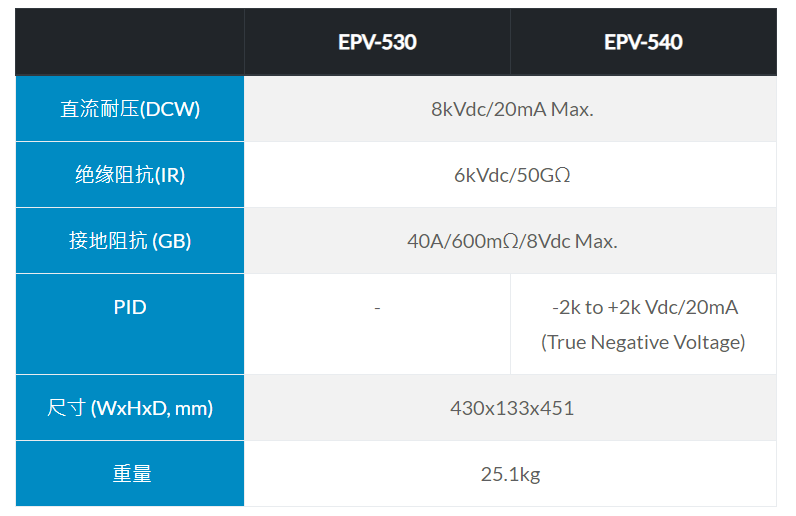
Task: Select the 直流耐压(DCW) row label
Action: tap(130, 109)
